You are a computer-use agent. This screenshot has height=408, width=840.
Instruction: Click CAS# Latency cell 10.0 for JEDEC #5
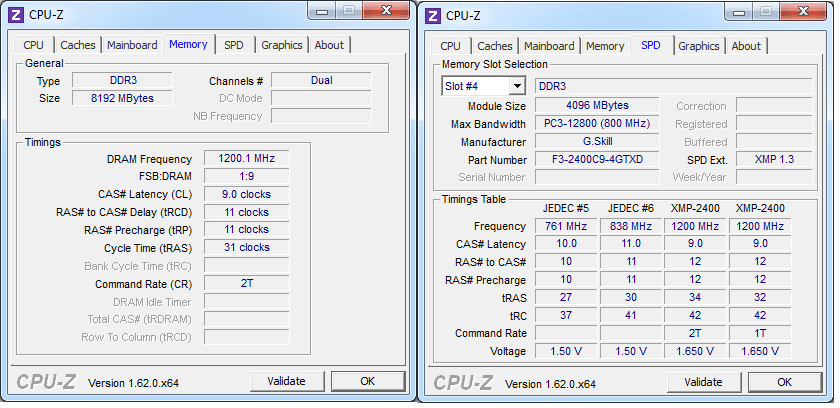tap(566, 244)
